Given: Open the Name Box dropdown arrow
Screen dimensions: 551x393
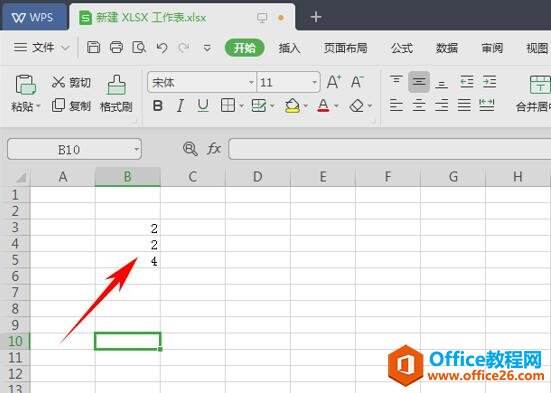Looking at the screenshot, I should 136,150.
